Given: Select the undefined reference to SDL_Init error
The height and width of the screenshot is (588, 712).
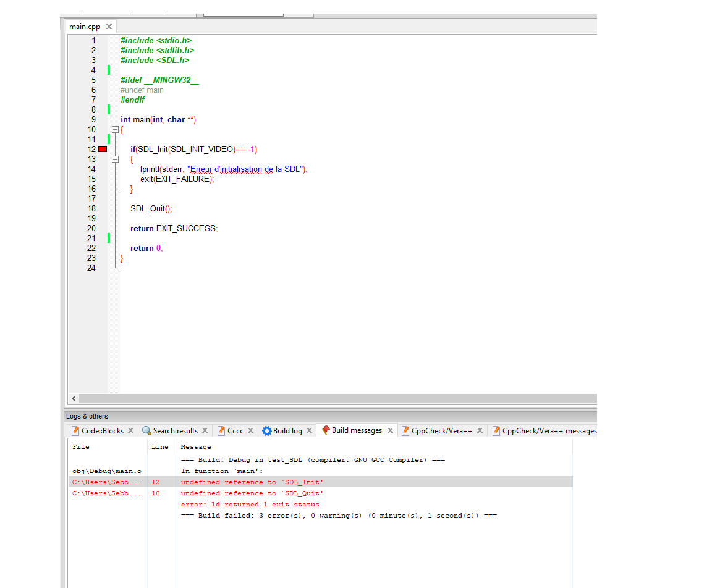Looking at the screenshot, I should (252, 482).
